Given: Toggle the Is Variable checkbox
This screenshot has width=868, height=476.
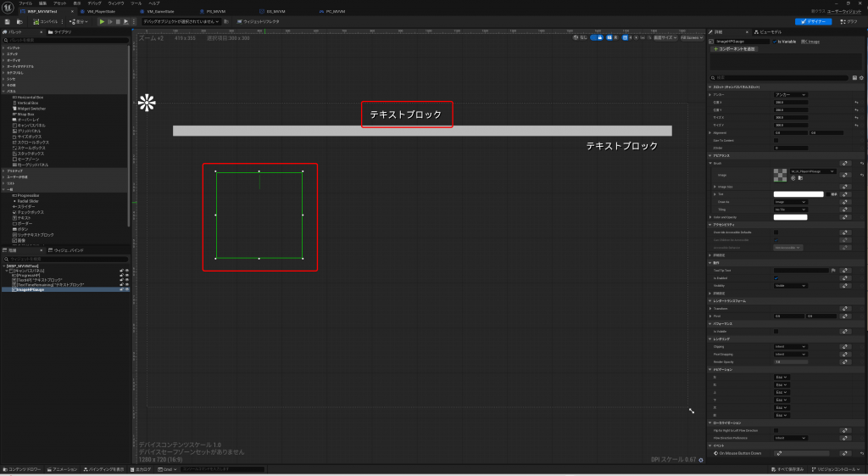Looking at the screenshot, I should pyautogui.click(x=776, y=41).
